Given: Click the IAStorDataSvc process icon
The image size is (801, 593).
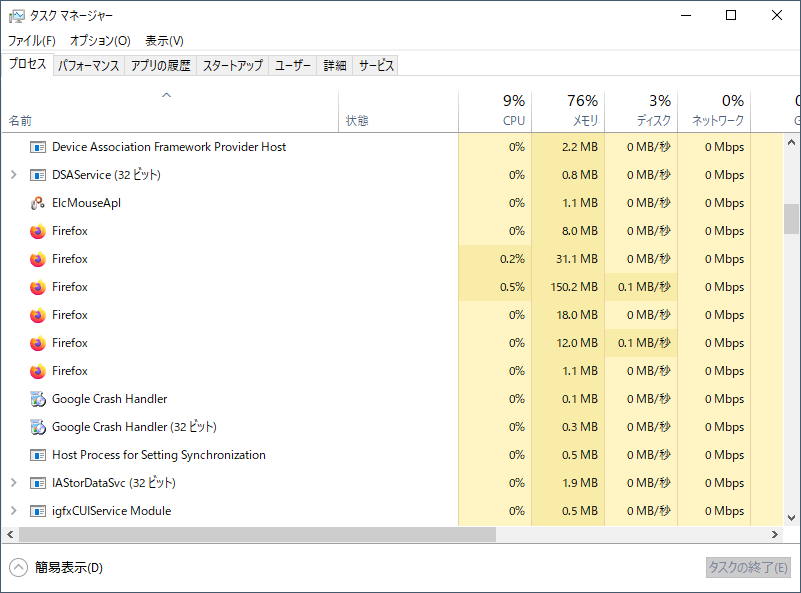Looking at the screenshot, I should (x=38, y=483).
